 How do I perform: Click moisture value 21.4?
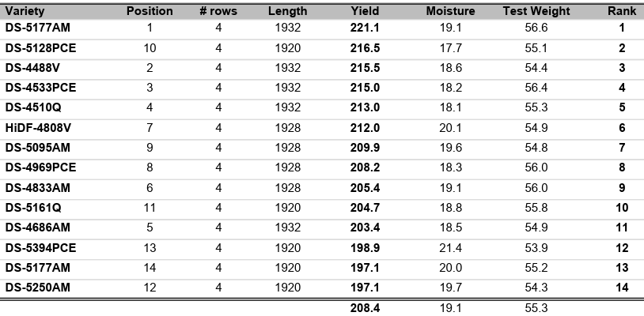[x=450, y=248]
